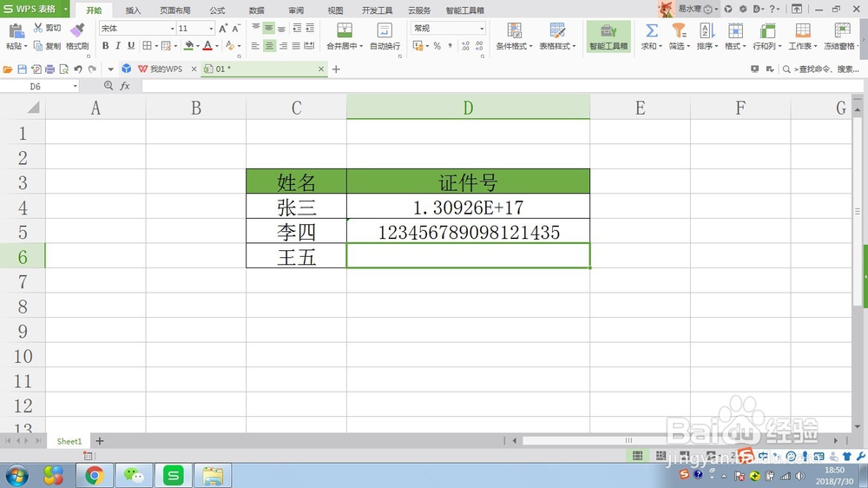
Task: Click the formula bar input field
Action: coord(502,86)
